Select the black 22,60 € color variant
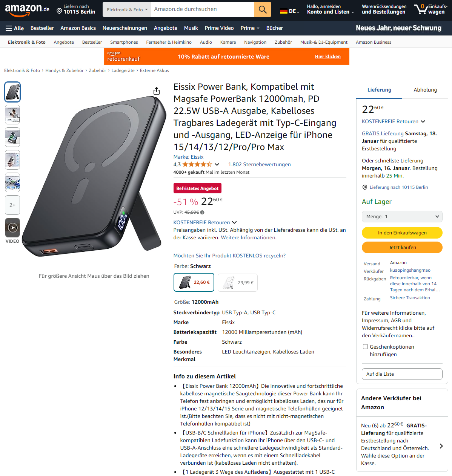This screenshot has height=476, width=452. [194, 282]
